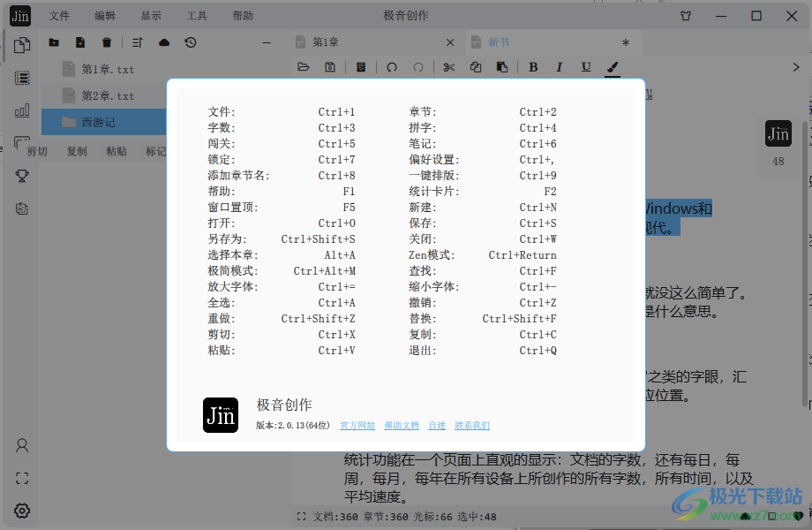
Task: Open settings gear icon
Action: pyautogui.click(x=22, y=511)
